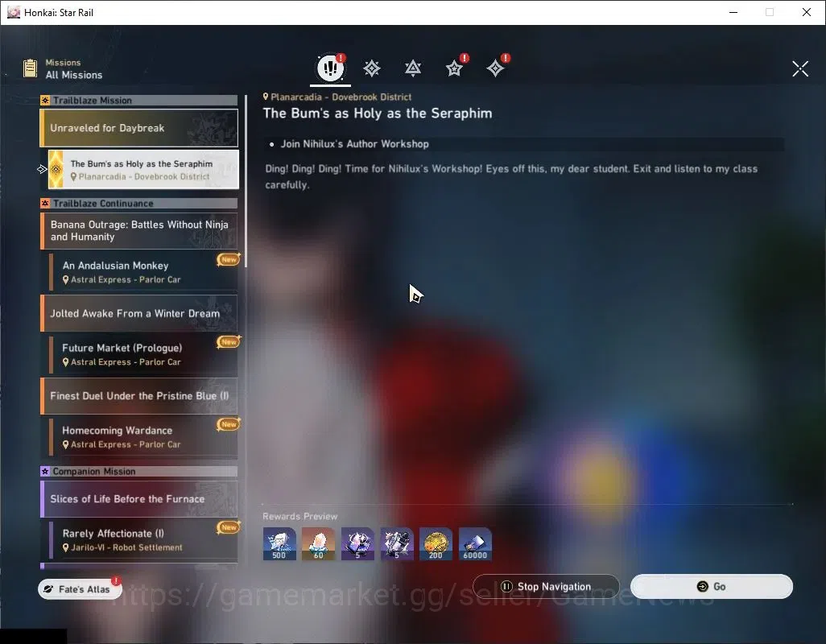Open Homecoming Wardance mission
The height and width of the screenshot is (644, 826).
[143, 437]
